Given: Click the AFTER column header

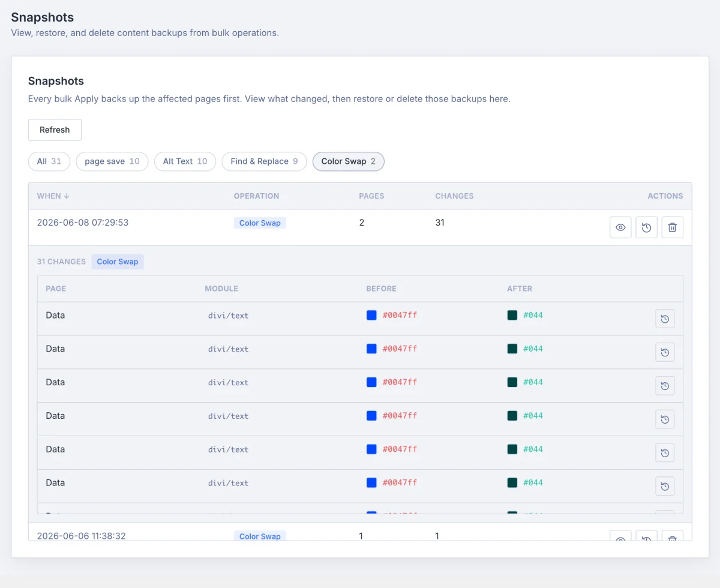Looking at the screenshot, I should click(520, 289).
